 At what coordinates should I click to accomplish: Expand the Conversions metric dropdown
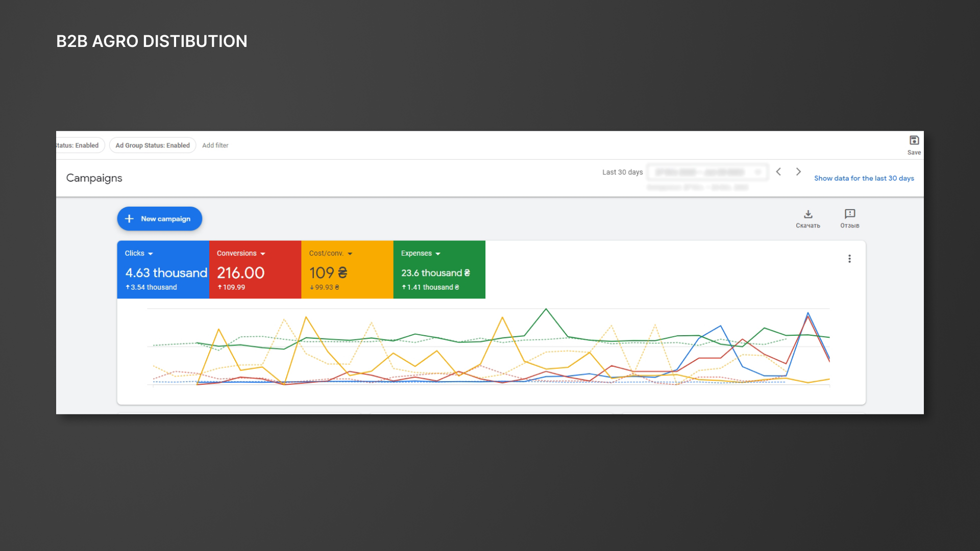(x=263, y=254)
